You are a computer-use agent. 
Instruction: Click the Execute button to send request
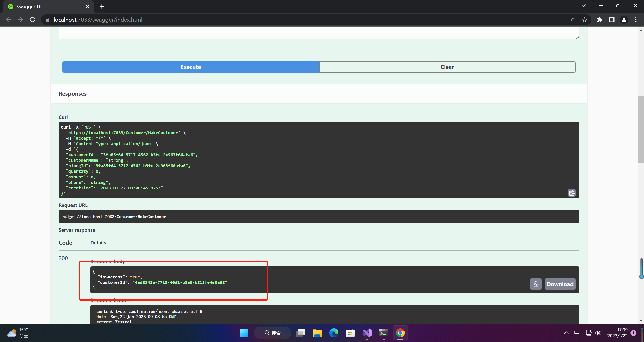pos(190,67)
